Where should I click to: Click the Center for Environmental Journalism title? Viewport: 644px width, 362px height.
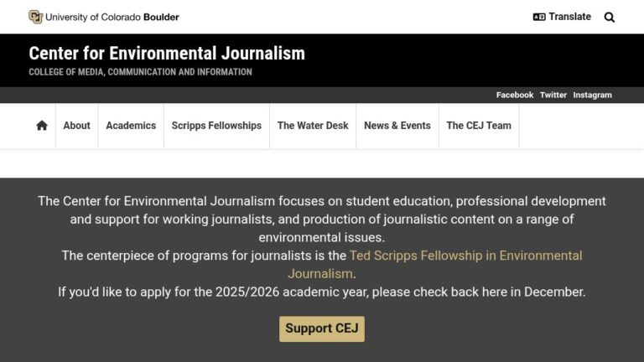(x=167, y=54)
